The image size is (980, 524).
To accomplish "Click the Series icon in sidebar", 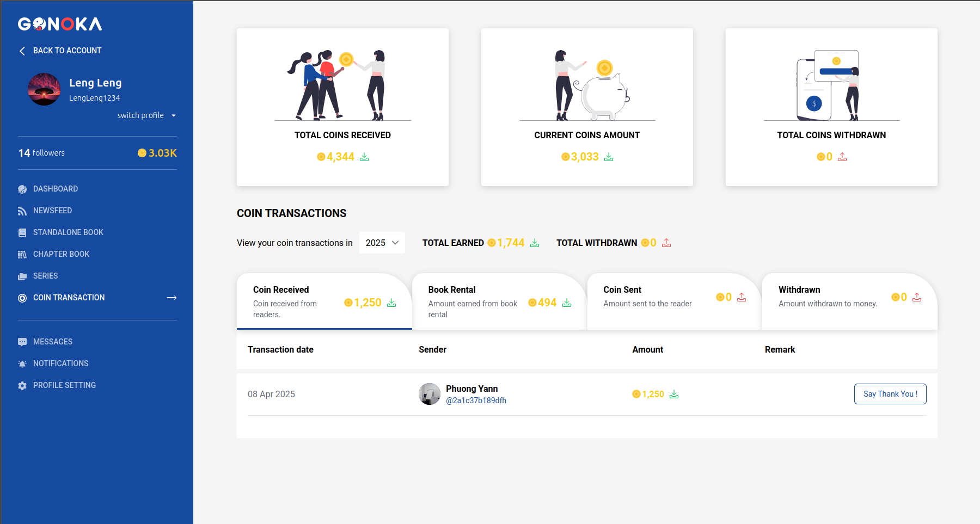I will tap(22, 276).
